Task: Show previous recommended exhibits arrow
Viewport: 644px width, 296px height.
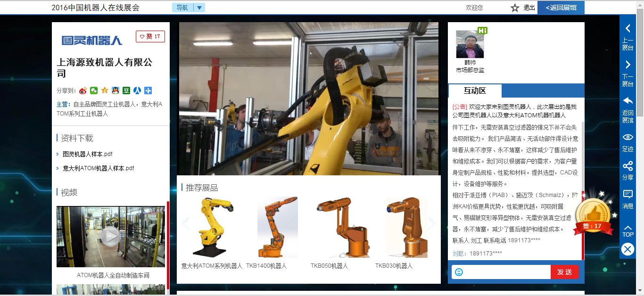Action: [185, 223]
